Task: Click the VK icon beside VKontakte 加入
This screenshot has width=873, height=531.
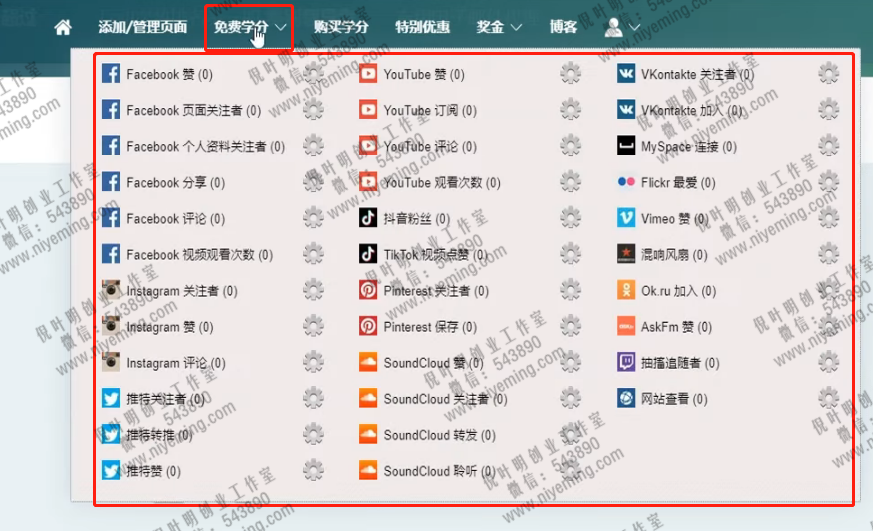Action: coord(626,110)
